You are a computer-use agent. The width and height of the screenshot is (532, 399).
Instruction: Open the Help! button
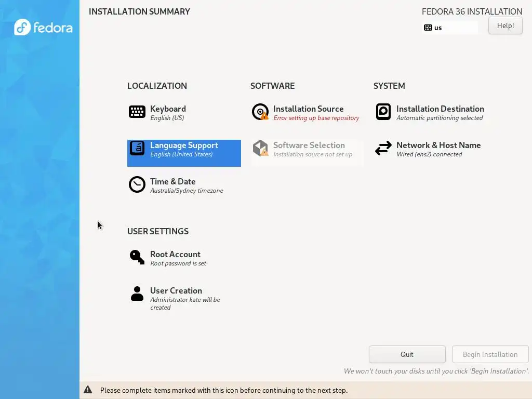tap(505, 25)
